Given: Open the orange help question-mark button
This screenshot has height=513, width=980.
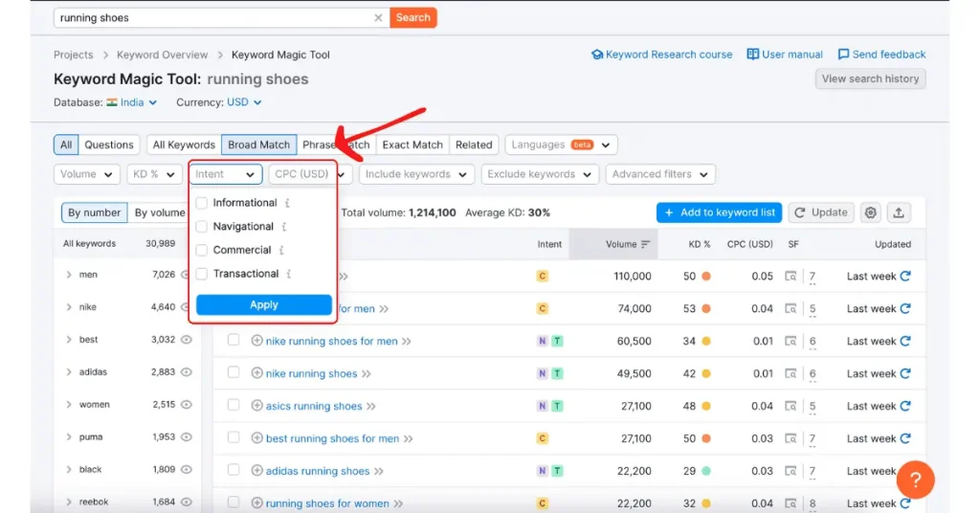Looking at the screenshot, I should [x=915, y=480].
